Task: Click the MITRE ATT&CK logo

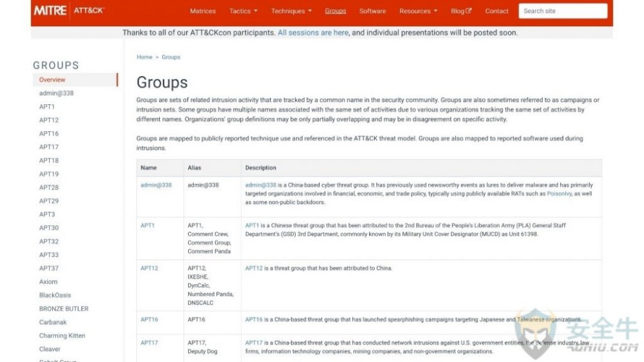Action: [69, 11]
